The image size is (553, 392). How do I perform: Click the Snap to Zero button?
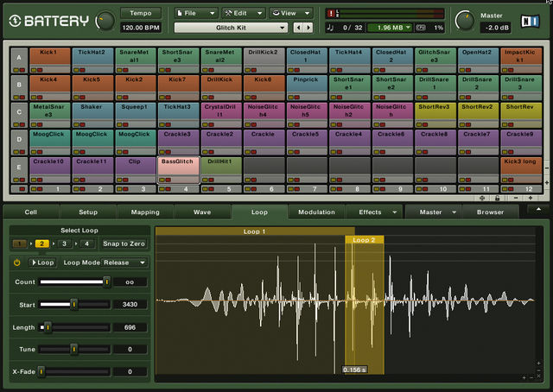[x=124, y=243]
